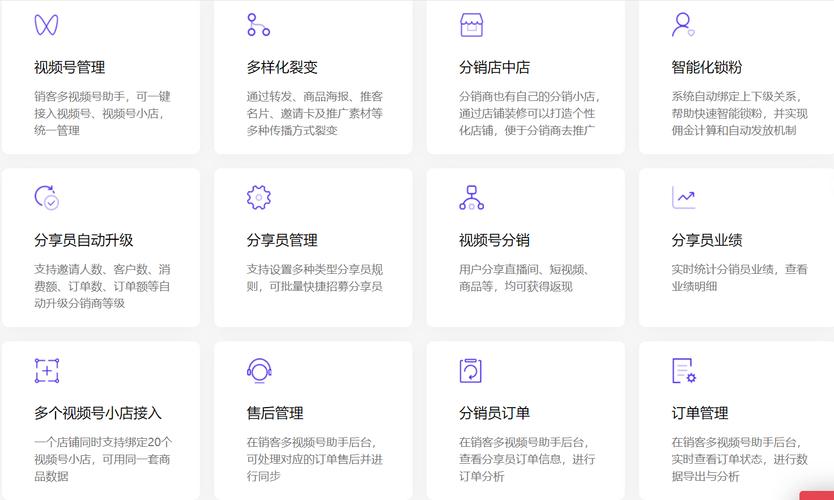Click description starting 实时查看订单状态

tap(739, 459)
